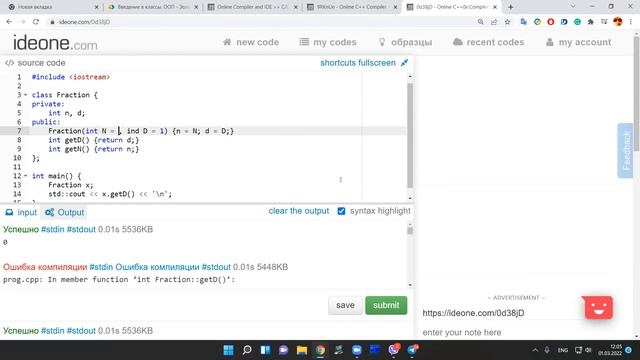Click the red Opera-style extension icon

click(551, 22)
